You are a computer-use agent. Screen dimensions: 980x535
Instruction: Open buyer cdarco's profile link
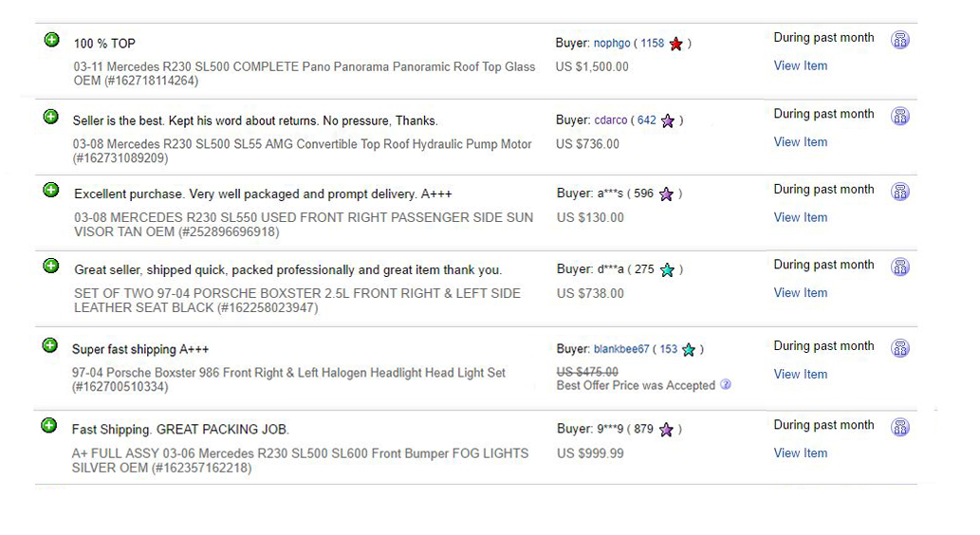(611, 120)
